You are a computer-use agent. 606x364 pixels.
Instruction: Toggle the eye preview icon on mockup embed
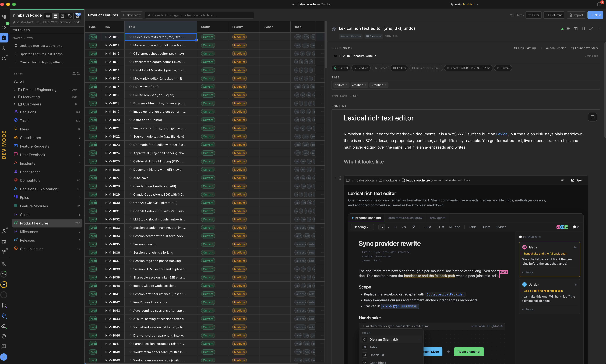coord(563,180)
